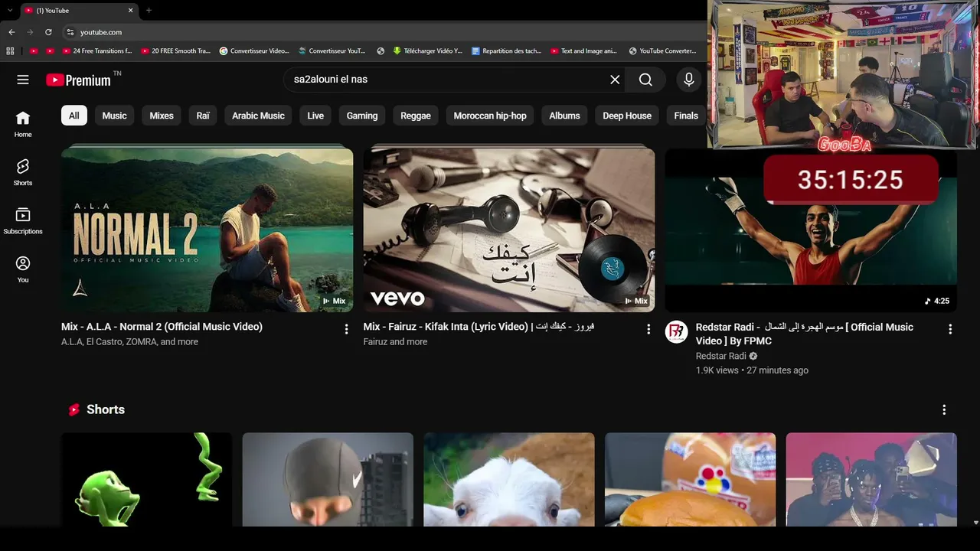Open the Mix - Fairuz - Kifak Inta title

click(479, 327)
